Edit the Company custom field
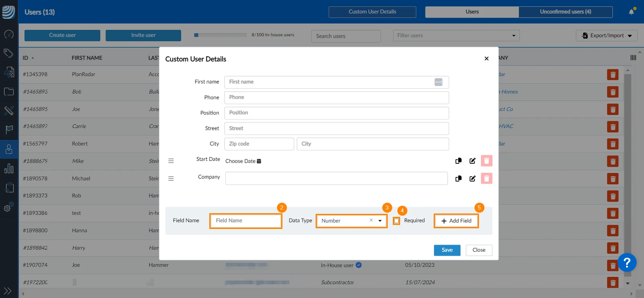 click(472, 179)
